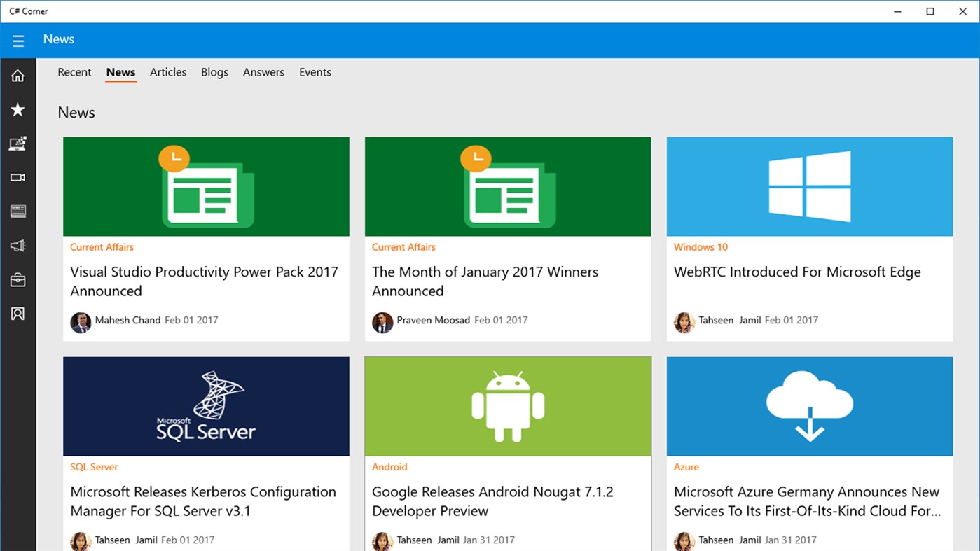980x551 pixels.
Task: Click the newspaper icon in the sidebar
Action: click(18, 211)
